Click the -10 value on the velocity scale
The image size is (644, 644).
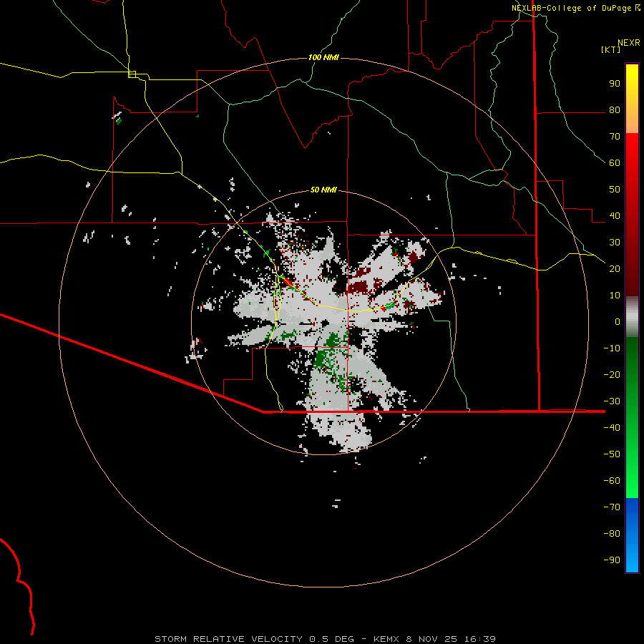click(x=612, y=348)
